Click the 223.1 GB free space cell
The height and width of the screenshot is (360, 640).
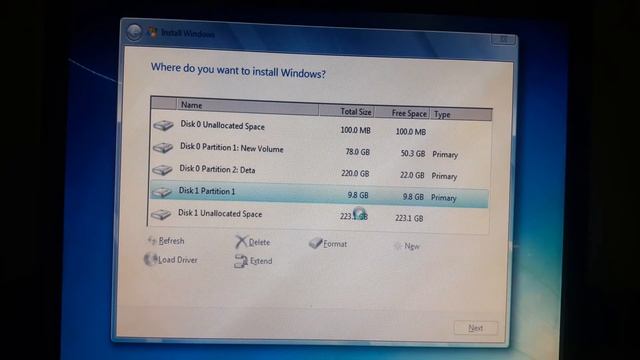pyautogui.click(x=409, y=218)
